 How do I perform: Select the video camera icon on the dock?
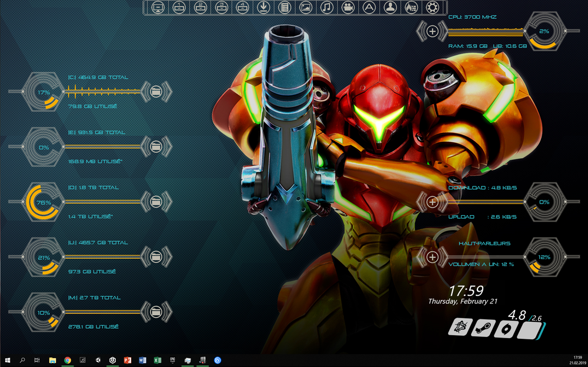pos(348,7)
